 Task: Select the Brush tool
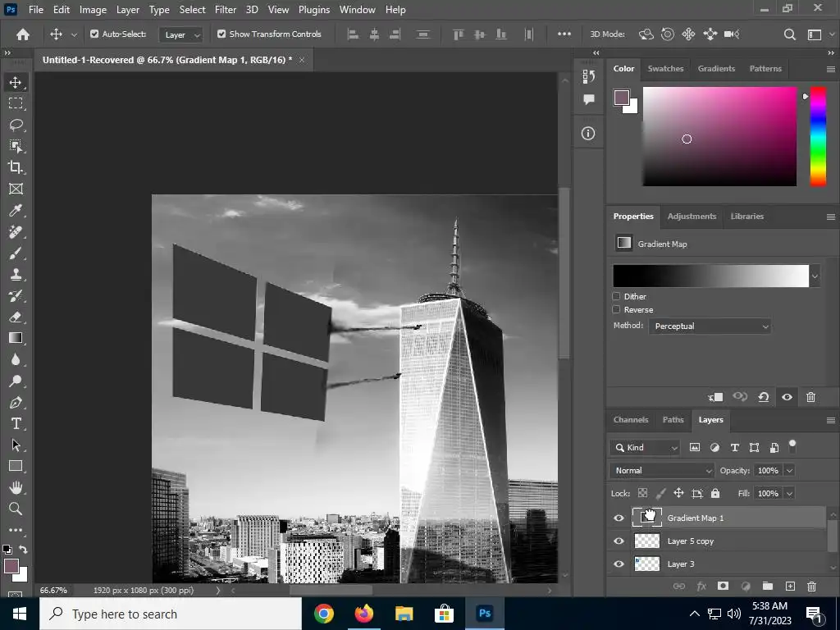(x=16, y=253)
